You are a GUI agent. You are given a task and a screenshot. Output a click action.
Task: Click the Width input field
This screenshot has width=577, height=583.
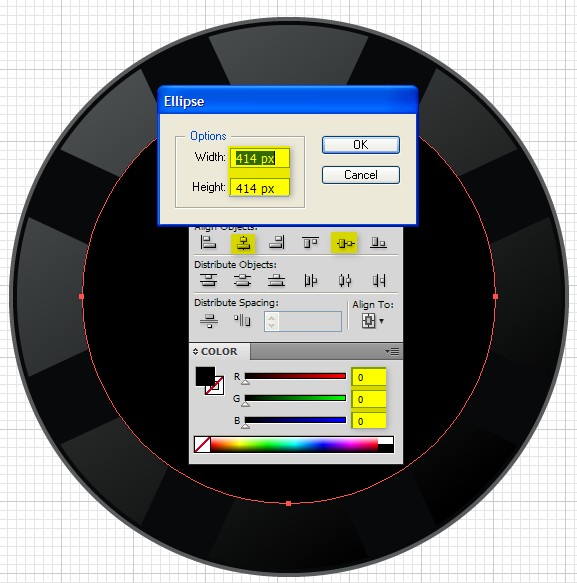click(260, 158)
